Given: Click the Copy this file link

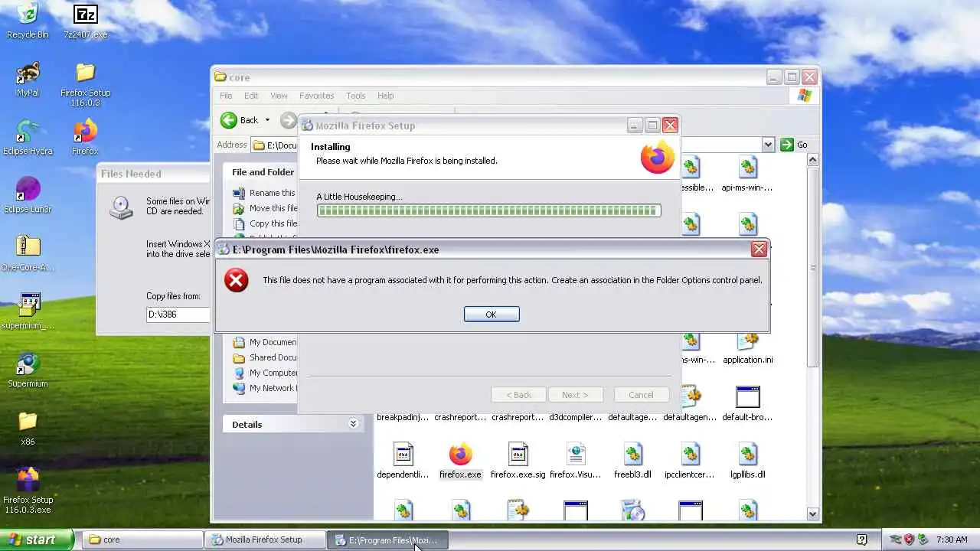Looking at the screenshot, I should 265,223.
